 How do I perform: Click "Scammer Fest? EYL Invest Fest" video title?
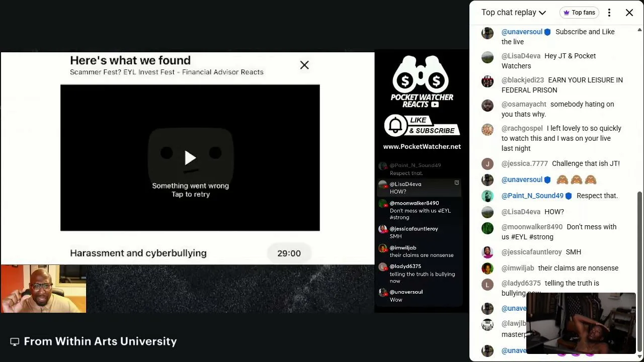click(x=167, y=72)
